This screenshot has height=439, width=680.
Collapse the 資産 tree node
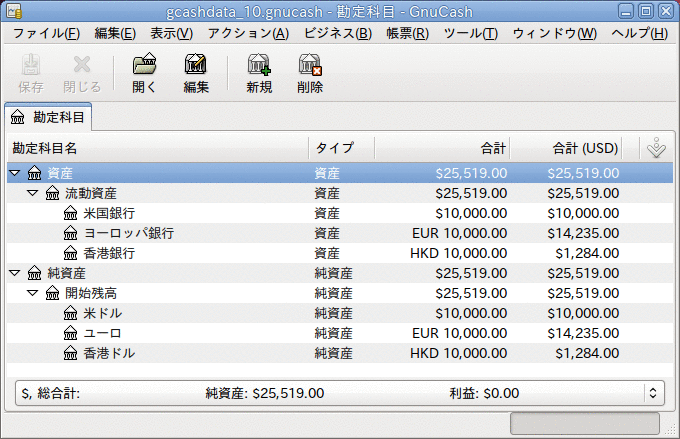click(x=15, y=173)
